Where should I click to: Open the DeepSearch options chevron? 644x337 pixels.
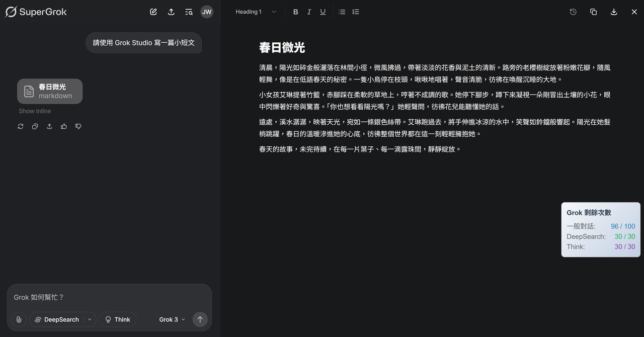(x=89, y=319)
